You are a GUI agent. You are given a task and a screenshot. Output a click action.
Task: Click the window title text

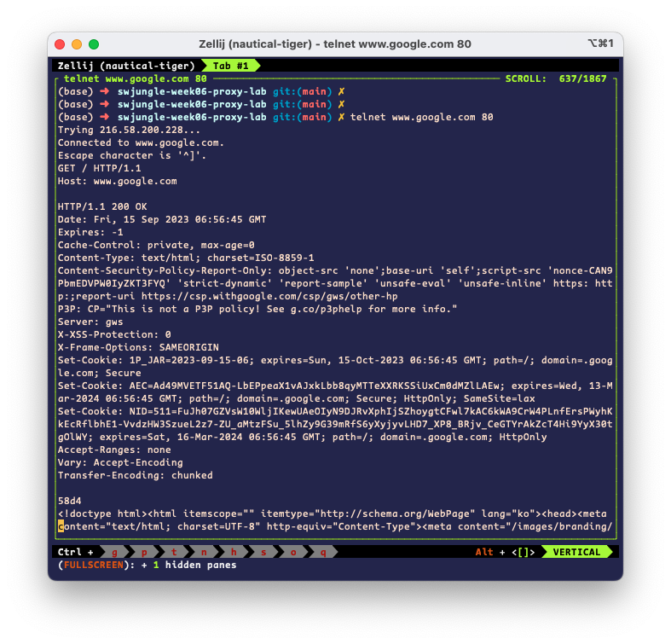pos(334,44)
